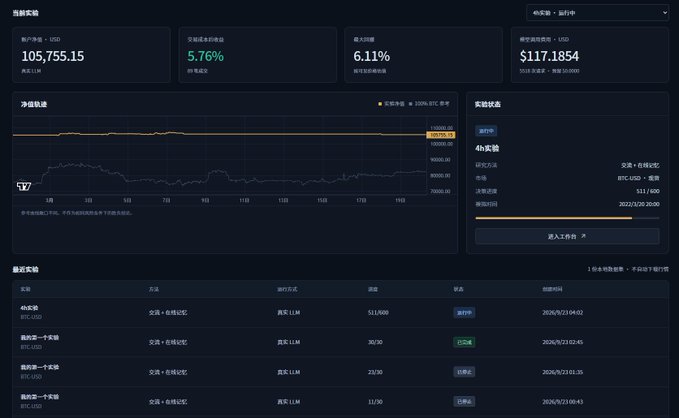
Task: Click the 2026/9/23 02:45 creation time
Action: [563, 342]
